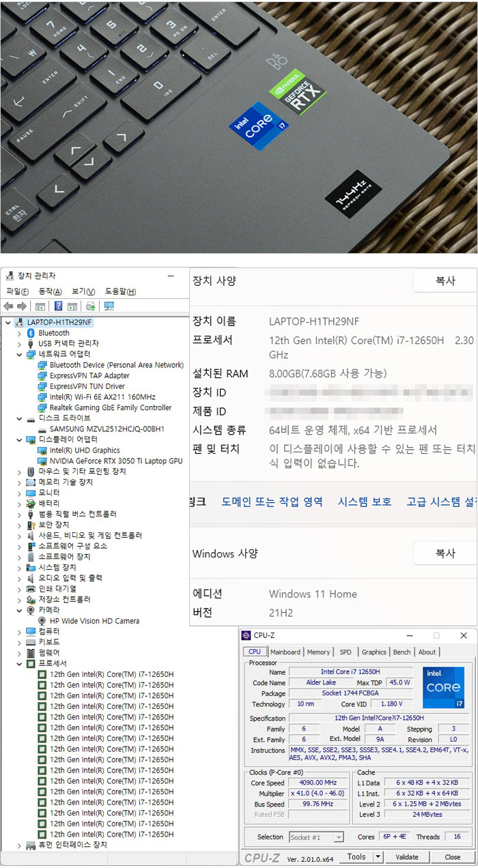The image size is (478, 868).
Task: Click the scan hardware changes monitor icon
Action: point(109,306)
